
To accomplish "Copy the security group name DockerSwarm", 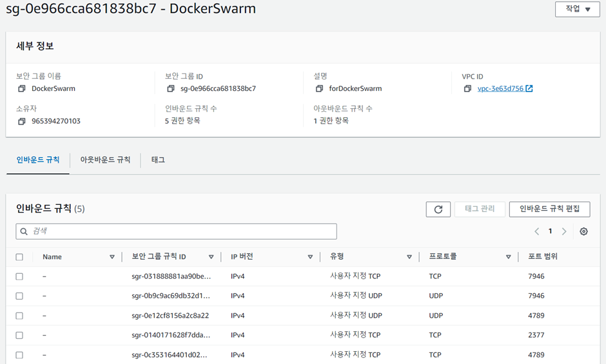I will pos(22,88).
